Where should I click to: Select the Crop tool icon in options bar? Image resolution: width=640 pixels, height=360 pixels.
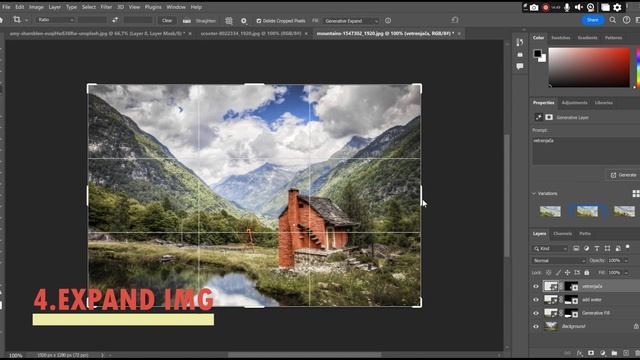(17, 20)
